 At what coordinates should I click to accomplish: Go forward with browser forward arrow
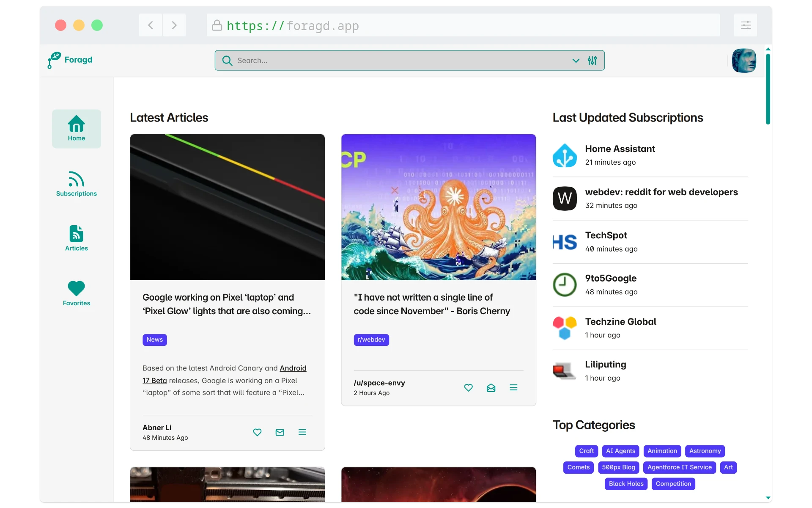tap(174, 25)
